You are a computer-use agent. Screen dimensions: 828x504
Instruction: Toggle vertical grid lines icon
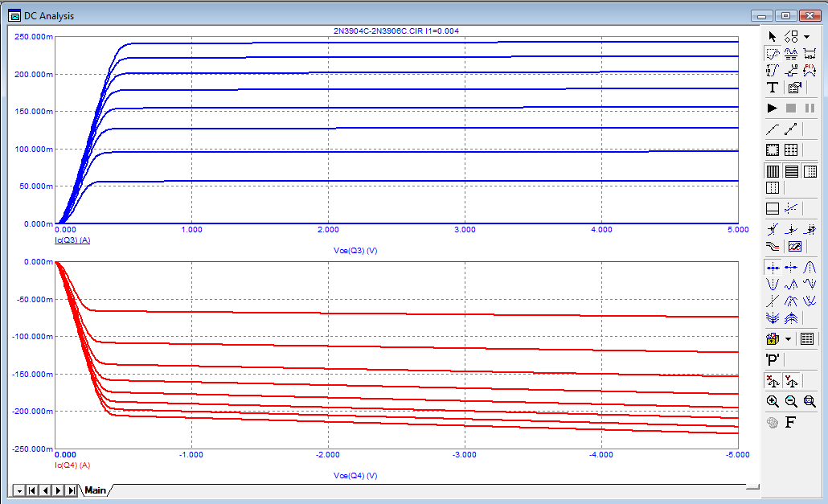(x=773, y=171)
